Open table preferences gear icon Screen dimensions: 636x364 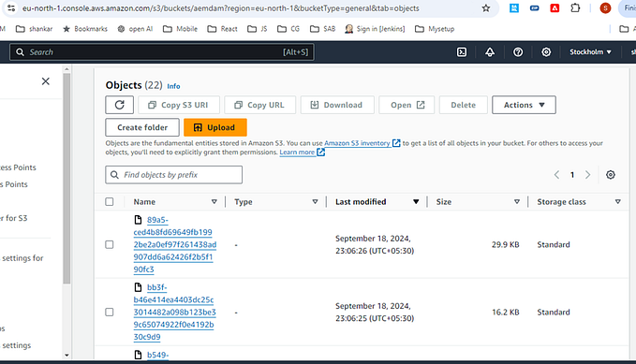point(611,175)
